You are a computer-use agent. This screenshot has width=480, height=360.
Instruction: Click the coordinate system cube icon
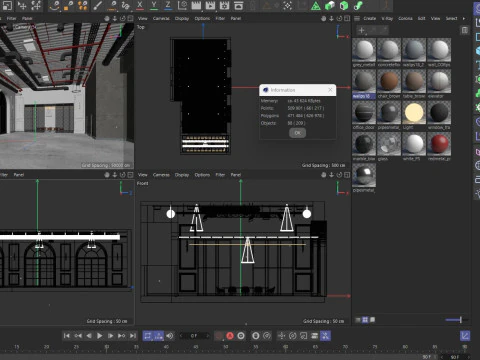[x=182, y=5]
